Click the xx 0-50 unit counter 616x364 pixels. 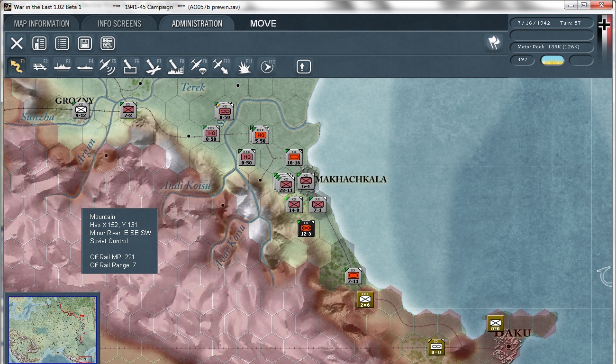pos(224,111)
